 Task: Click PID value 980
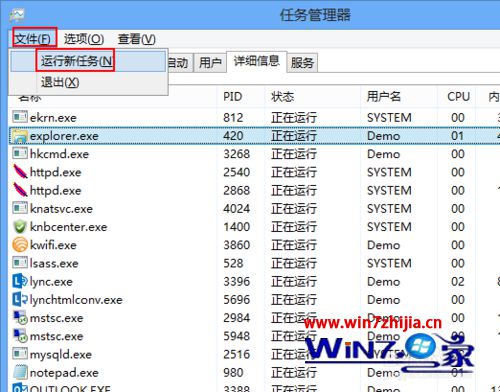[x=233, y=373]
